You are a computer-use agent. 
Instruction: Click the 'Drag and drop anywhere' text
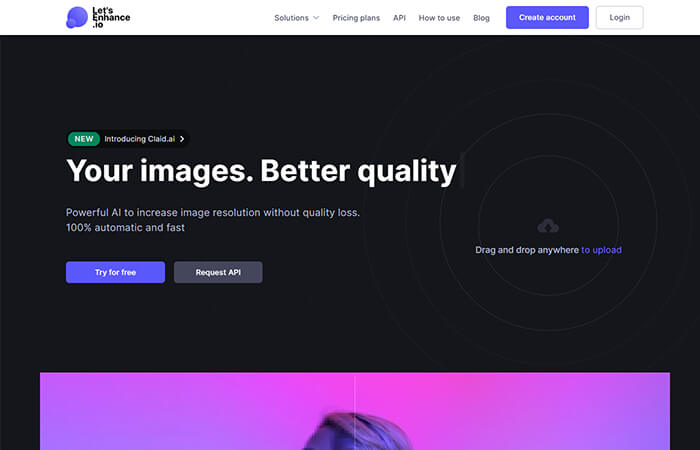527,250
